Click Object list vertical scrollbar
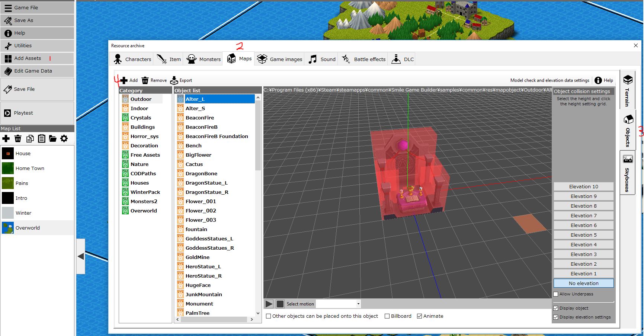644x336 pixels. (x=258, y=135)
